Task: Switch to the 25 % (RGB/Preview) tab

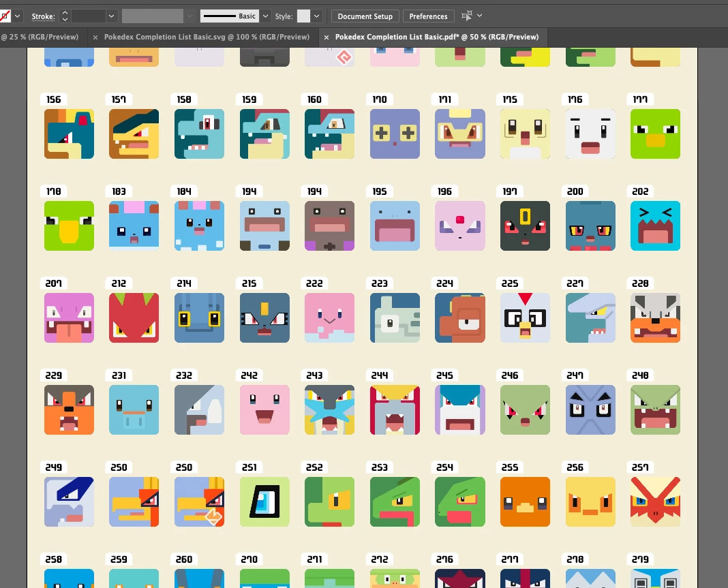Action: [40, 37]
